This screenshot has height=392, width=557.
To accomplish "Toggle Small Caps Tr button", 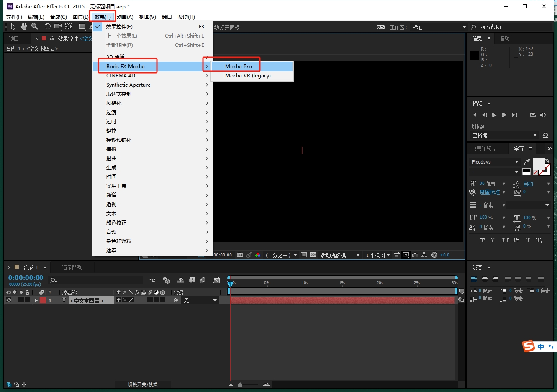I will 516,240.
